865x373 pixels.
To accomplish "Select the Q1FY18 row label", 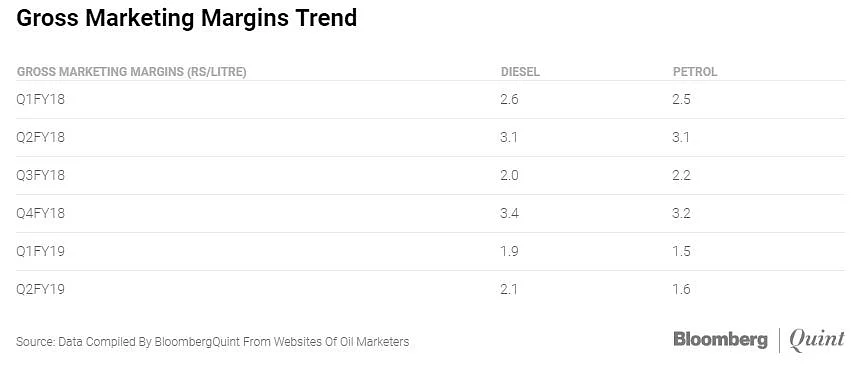I will (40, 100).
